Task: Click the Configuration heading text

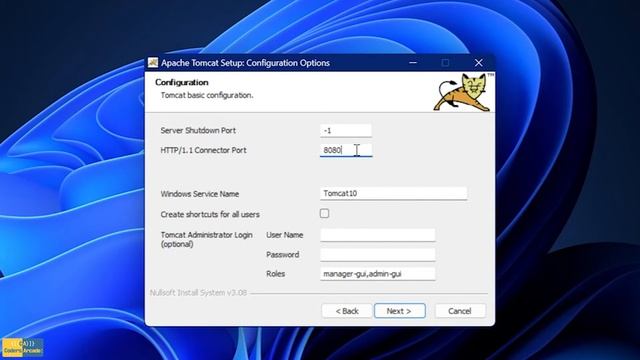Action: click(182, 82)
